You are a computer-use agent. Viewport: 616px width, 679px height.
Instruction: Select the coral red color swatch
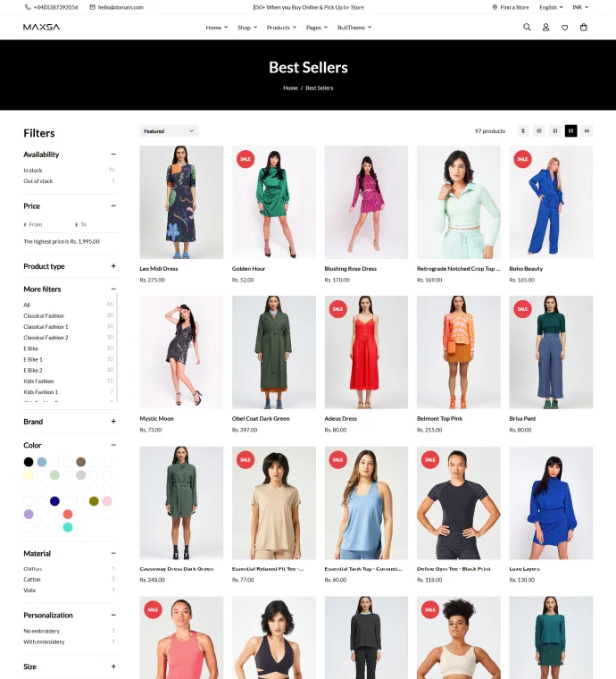68,514
